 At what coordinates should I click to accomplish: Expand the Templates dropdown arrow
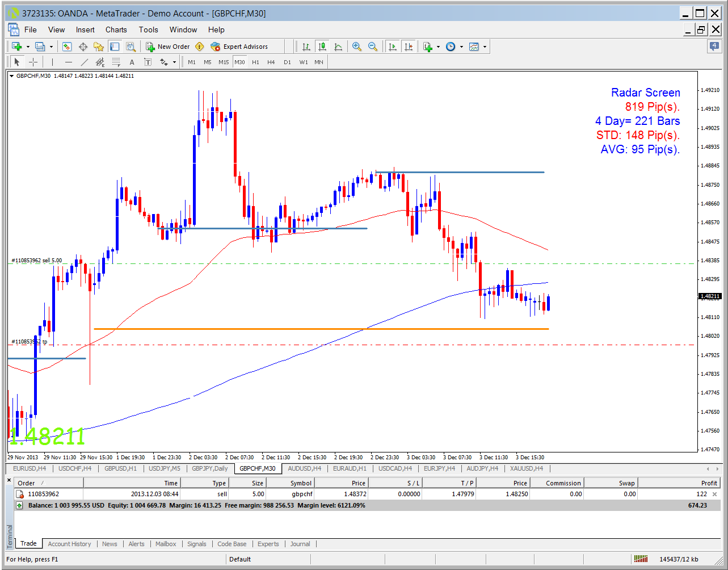tap(485, 47)
